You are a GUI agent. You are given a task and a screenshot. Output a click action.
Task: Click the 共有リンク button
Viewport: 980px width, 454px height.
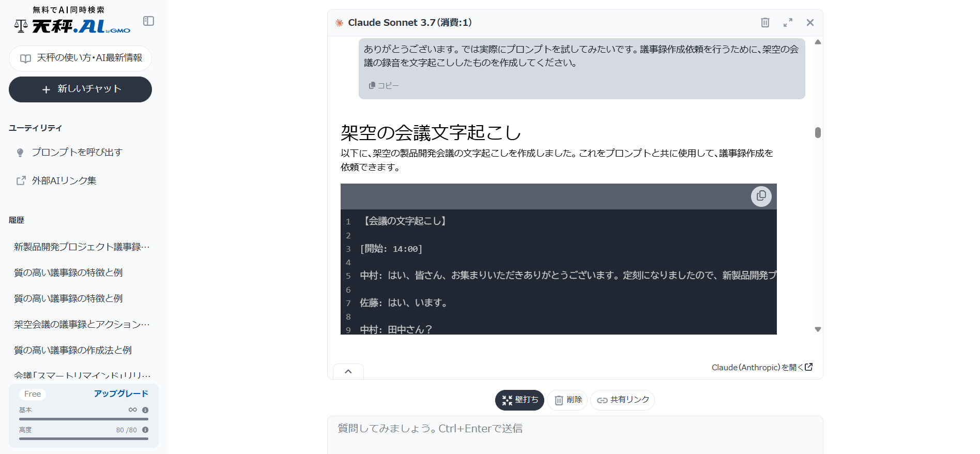tap(622, 400)
